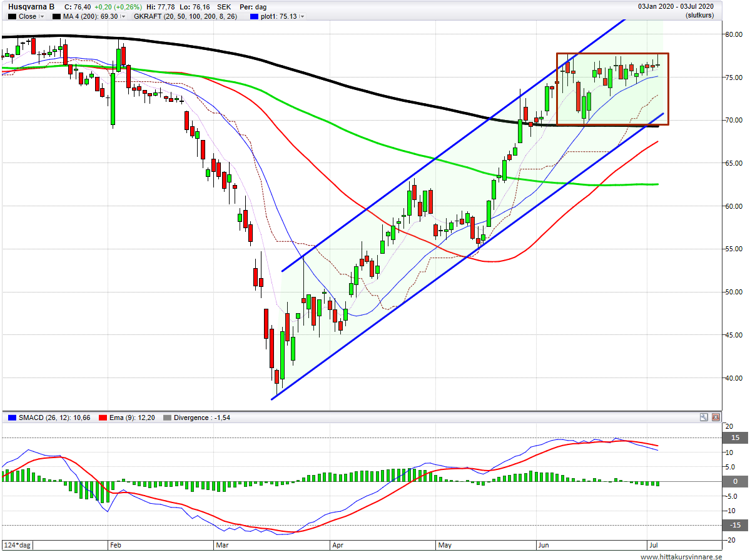Click the MA 4 (200): 69.30 label

(91, 16)
